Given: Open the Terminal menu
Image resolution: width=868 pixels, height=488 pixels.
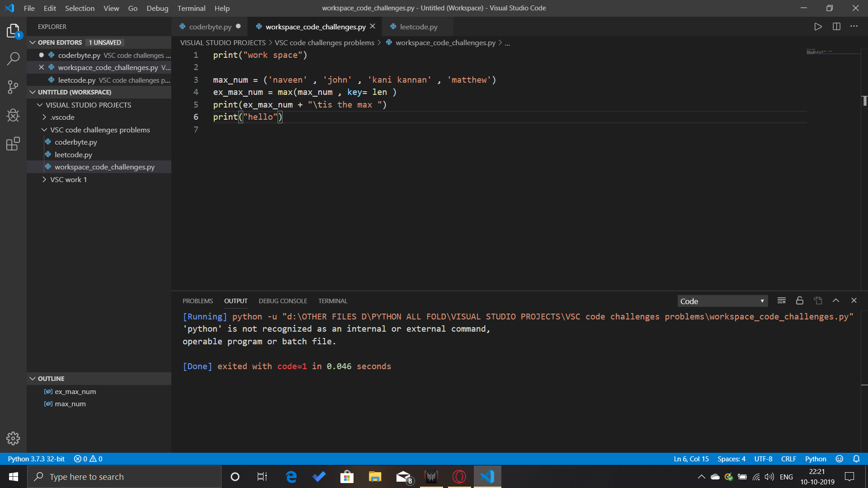Looking at the screenshot, I should tap(191, 8).
